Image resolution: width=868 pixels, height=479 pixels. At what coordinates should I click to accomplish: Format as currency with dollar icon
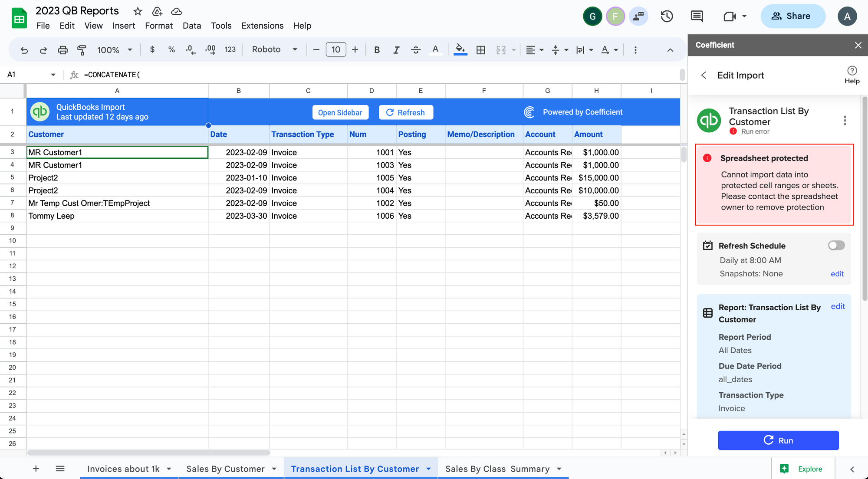(x=152, y=49)
